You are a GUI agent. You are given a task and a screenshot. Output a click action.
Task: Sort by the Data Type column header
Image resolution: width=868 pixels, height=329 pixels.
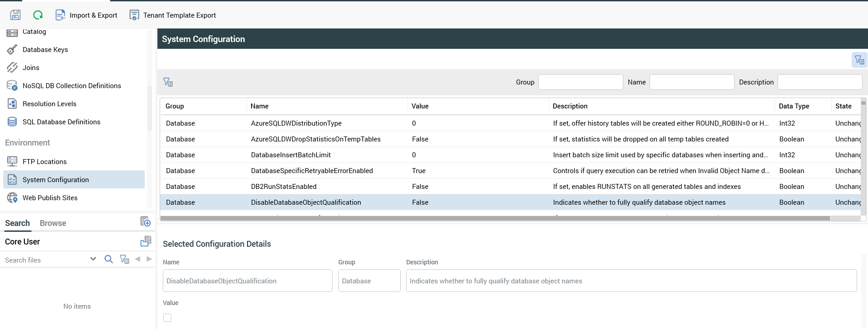coord(794,106)
